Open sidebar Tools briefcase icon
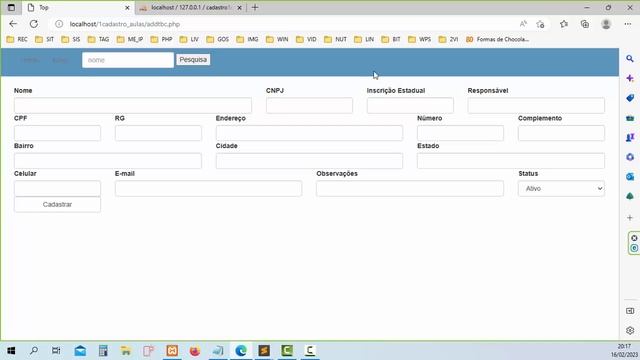The height and width of the screenshot is (360, 640). (630, 118)
